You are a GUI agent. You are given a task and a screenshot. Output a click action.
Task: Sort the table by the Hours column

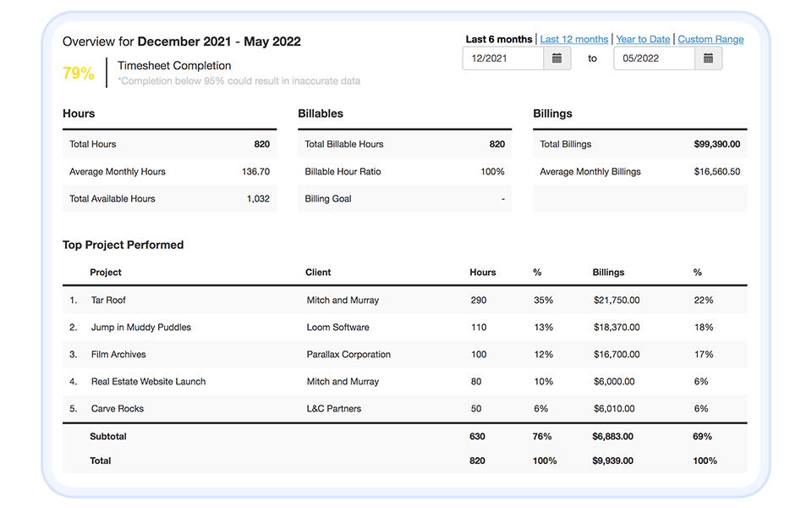482,272
